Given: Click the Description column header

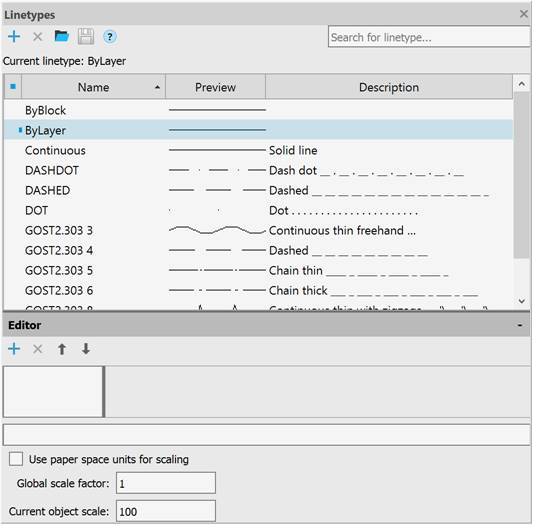Looking at the screenshot, I should (389, 87).
